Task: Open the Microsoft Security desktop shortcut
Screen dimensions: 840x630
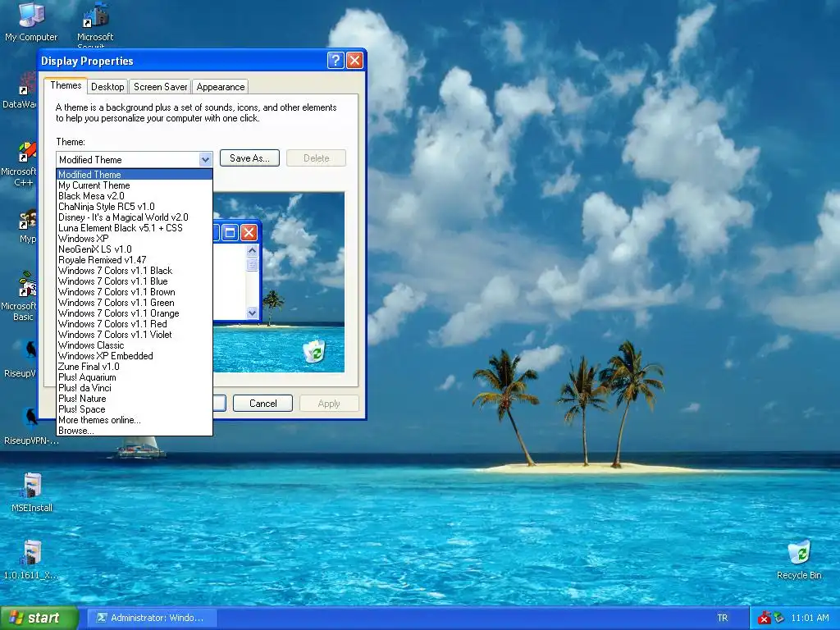Action: [95, 25]
